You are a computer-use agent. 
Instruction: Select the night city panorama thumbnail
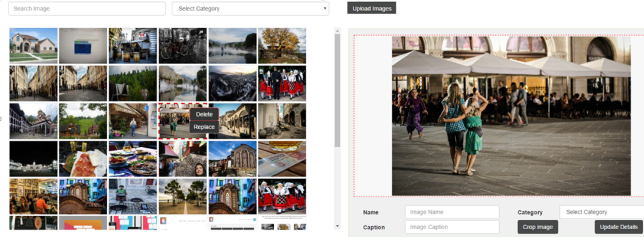(x=33, y=159)
